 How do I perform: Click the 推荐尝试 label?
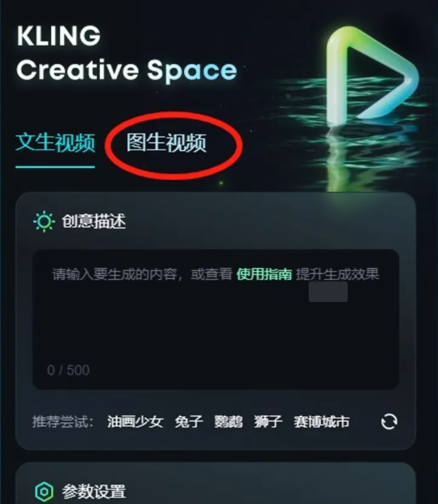tap(63, 422)
